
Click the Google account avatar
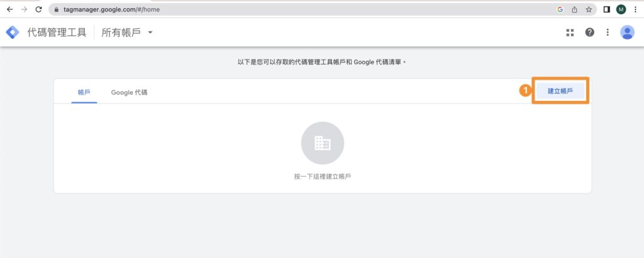pos(627,33)
